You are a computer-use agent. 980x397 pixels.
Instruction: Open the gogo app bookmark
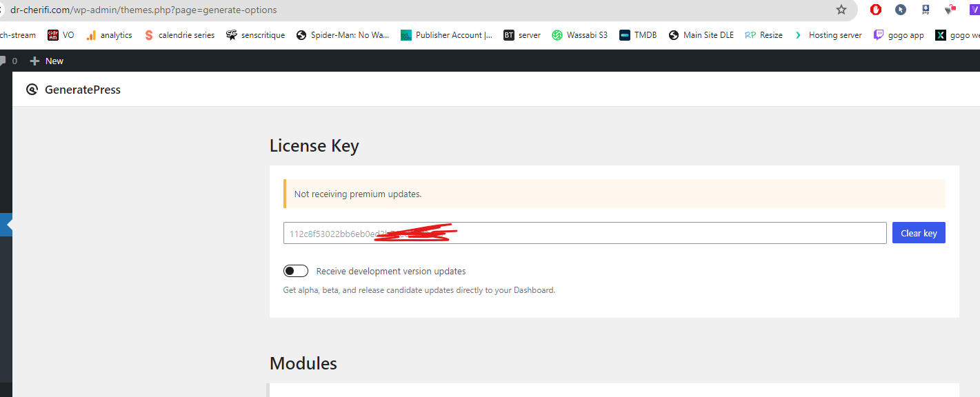[899, 35]
